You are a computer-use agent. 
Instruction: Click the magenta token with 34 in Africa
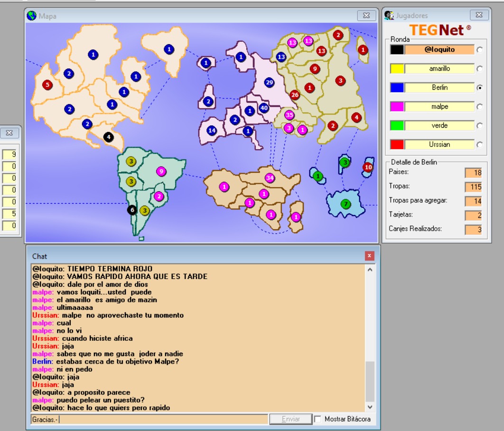[270, 178]
